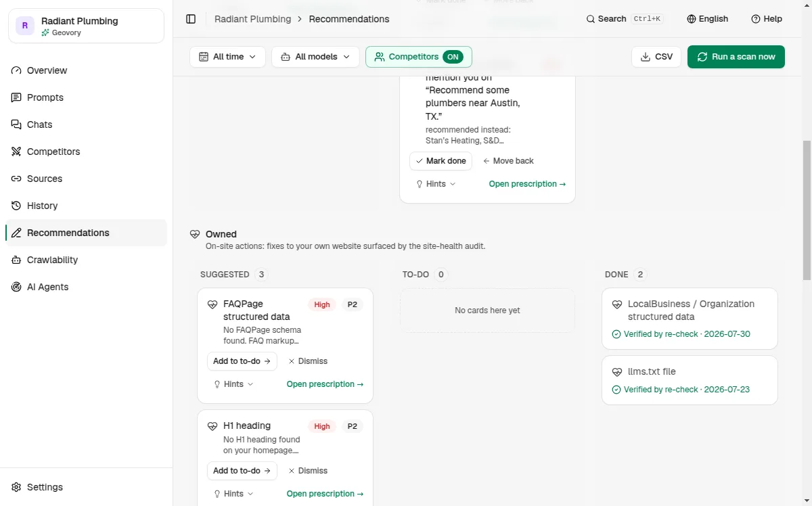Click the SUGGESTED column count 3

[x=261, y=275]
